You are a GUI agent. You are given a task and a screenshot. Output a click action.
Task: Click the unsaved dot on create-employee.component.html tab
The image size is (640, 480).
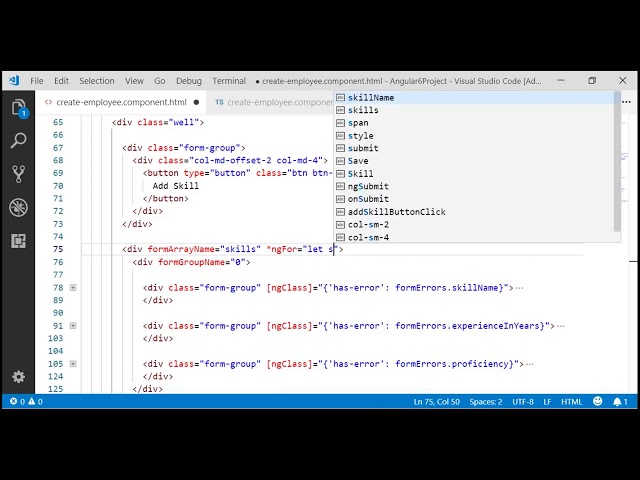click(x=196, y=102)
